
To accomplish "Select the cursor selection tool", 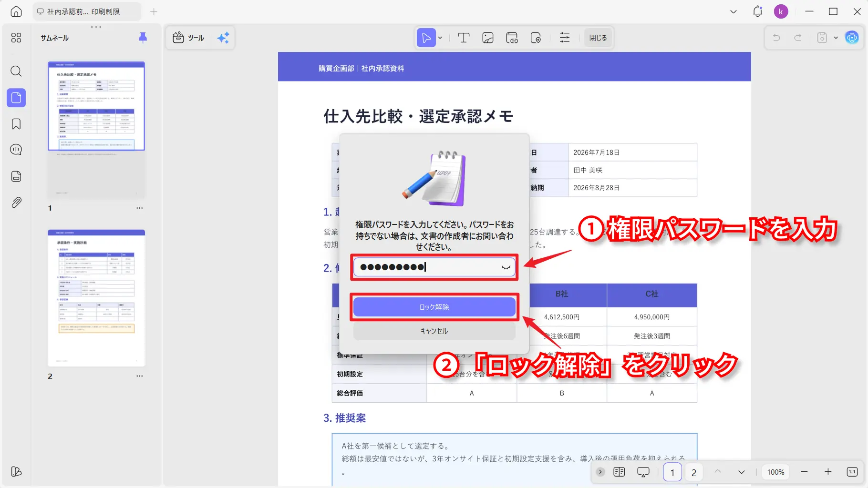I will tap(426, 38).
